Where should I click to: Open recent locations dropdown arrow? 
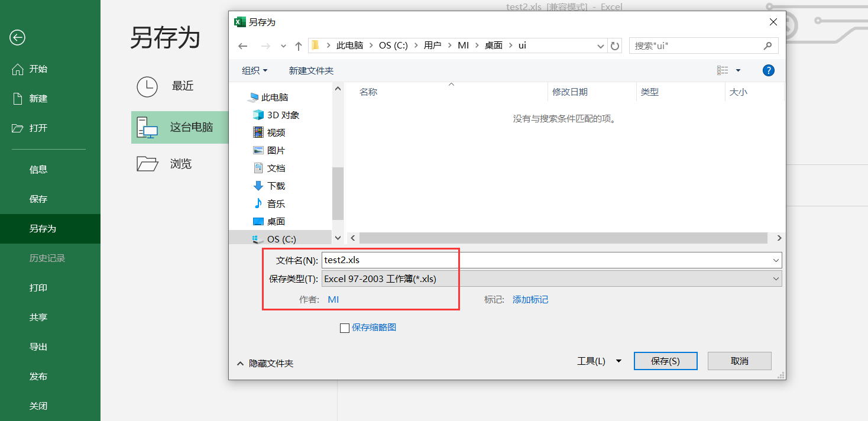(283, 46)
